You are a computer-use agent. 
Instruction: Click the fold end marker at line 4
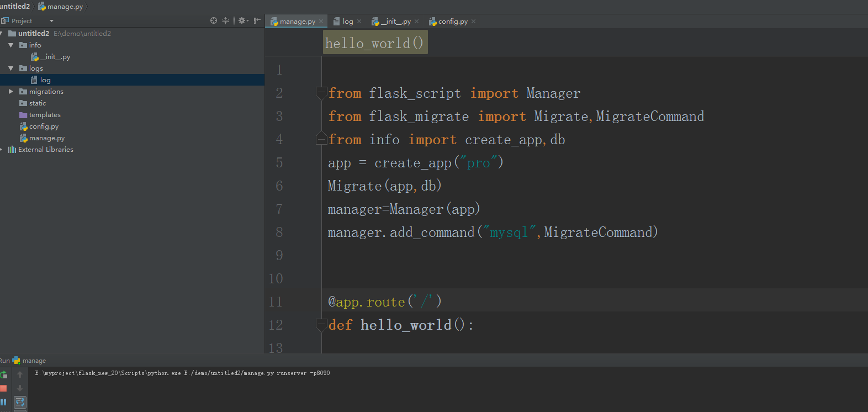(321, 139)
